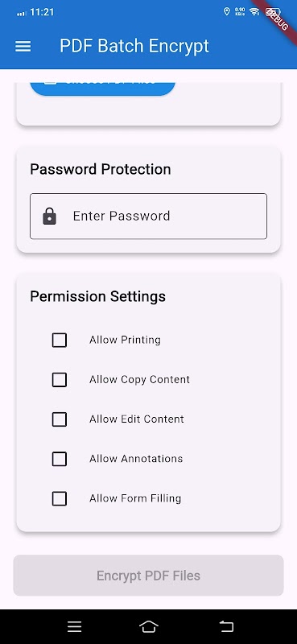Tap the Android recent apps navigation icon
Image resolution: width=297 pixels, height=644 pixels.
(x=74, y=626)
